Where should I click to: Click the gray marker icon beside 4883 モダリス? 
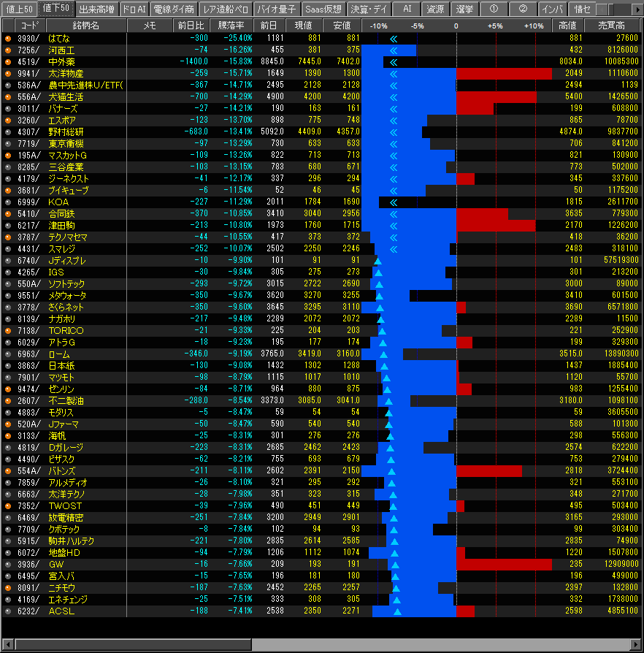pos(8,412)
